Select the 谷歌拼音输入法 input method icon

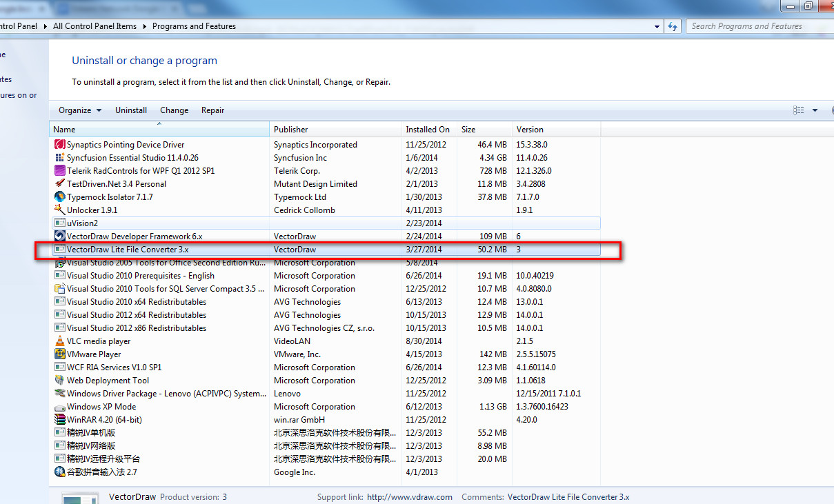click(x=61, y=472)
